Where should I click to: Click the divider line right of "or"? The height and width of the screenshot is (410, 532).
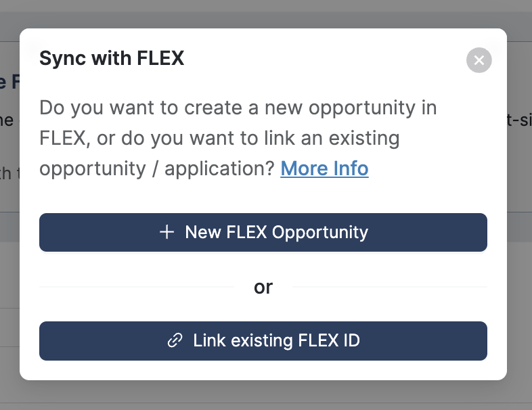coord(389,287)
